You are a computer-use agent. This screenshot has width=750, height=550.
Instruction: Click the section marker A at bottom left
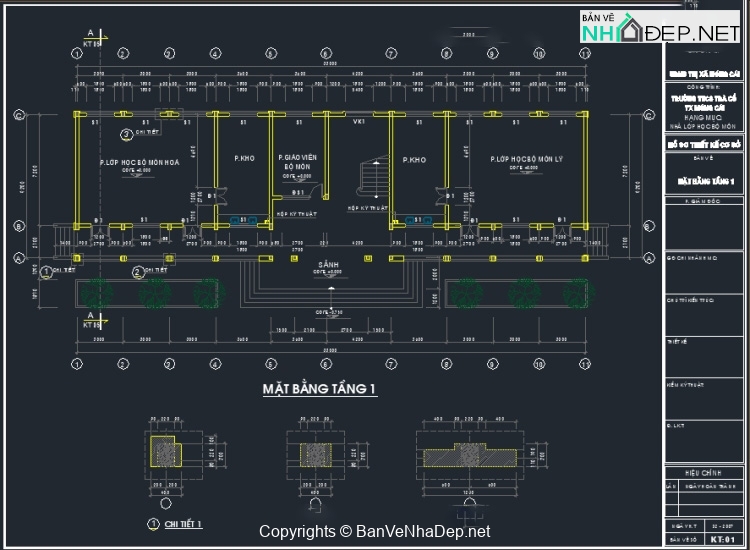pyautogui.click(x=92, y=318)
